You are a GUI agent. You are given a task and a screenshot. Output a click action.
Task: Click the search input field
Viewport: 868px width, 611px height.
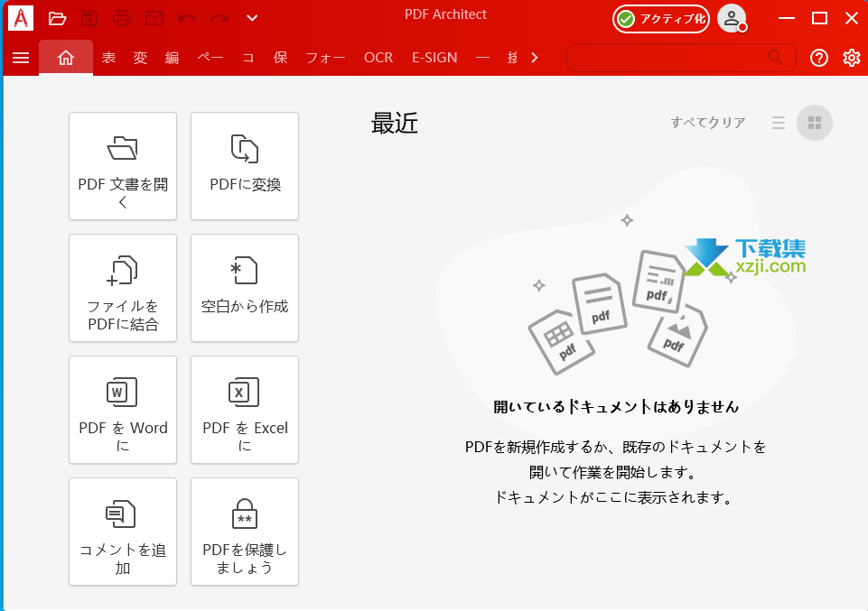tap(681, 58)
